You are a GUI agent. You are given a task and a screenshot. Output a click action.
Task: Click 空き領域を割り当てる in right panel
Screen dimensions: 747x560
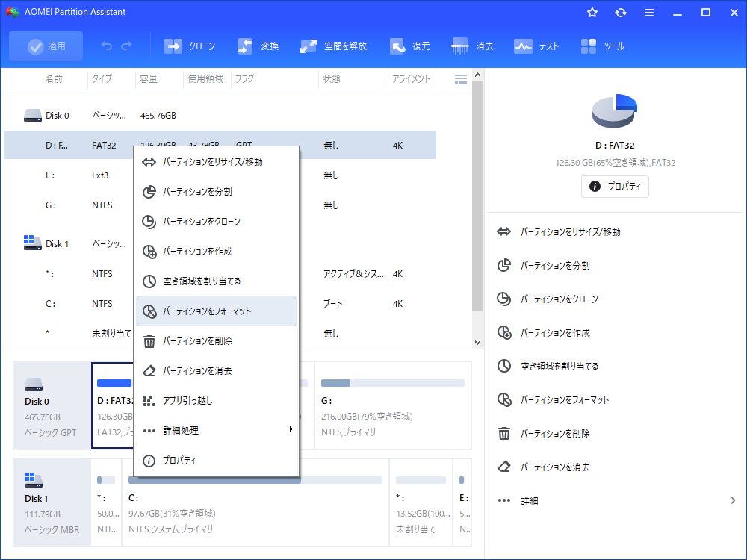click(548, 366)
